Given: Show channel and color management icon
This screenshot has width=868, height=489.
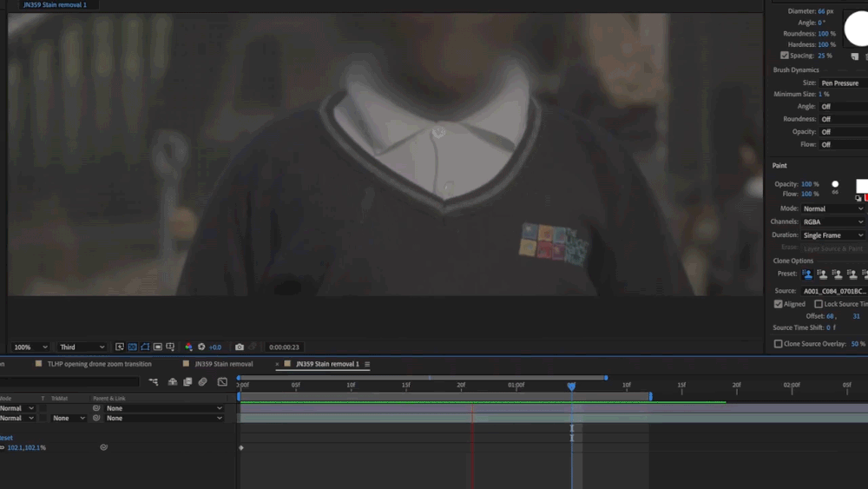Looking at the screenshot, I should (x=188, y=347).
